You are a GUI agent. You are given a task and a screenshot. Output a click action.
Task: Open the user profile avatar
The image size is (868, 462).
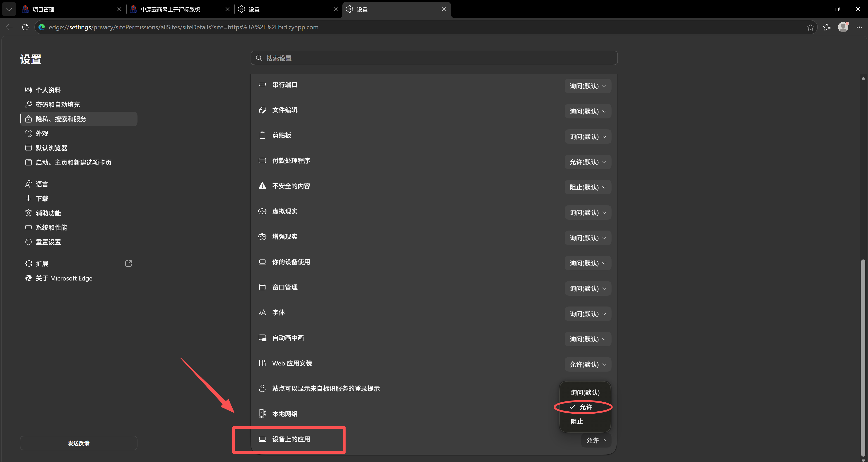click(x=843, y=27)
